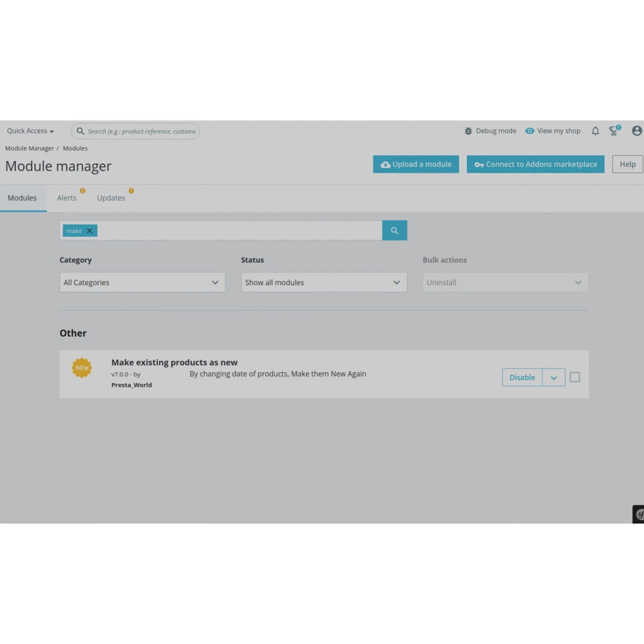Screen dimensions: 644x644
Task: Open the trophy merchant expertise icon
Action: point(614,131)
